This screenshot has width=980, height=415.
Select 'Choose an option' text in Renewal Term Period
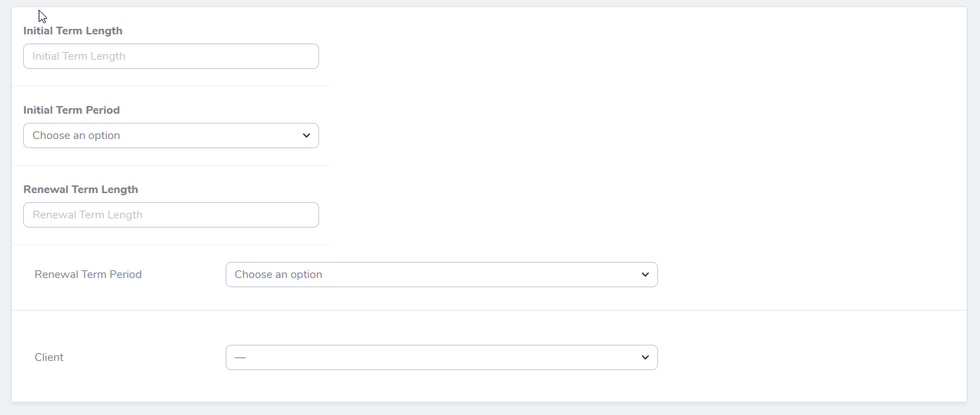coord(278,275)
